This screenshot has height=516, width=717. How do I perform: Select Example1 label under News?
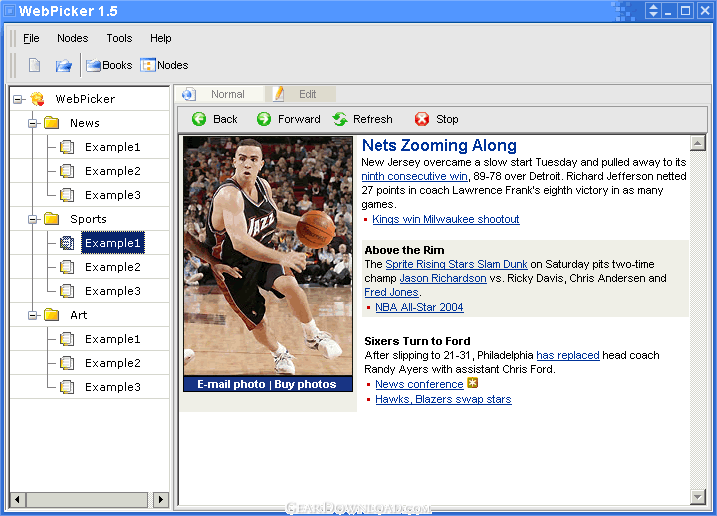112,147
